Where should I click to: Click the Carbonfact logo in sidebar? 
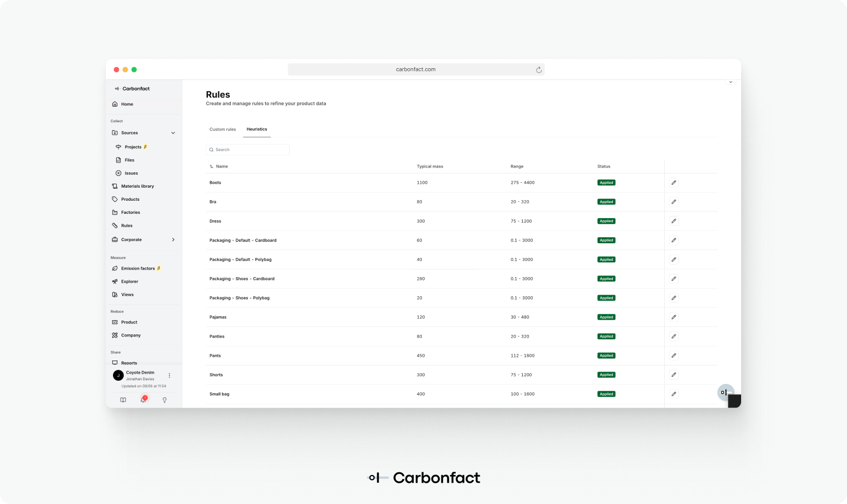(132, 88)
